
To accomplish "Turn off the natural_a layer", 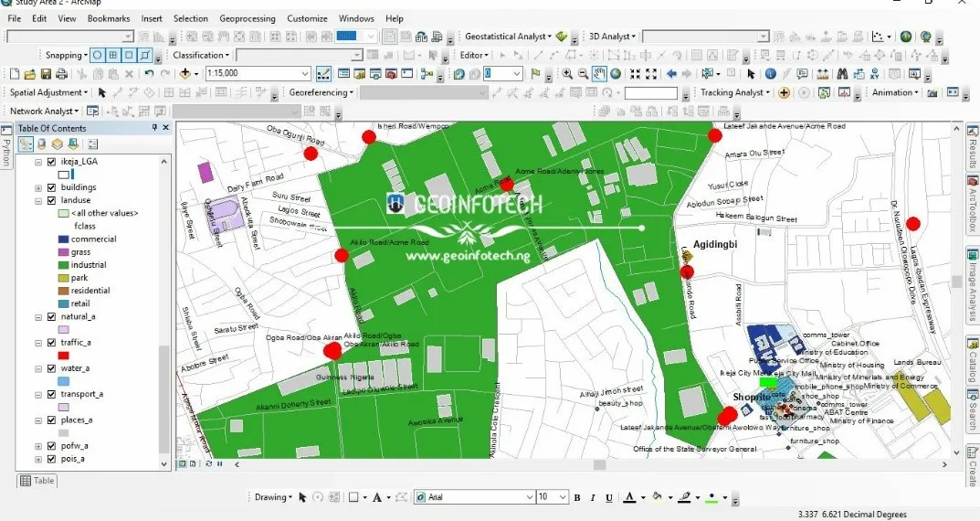I will pyautogui.click(x=52, y=316).
